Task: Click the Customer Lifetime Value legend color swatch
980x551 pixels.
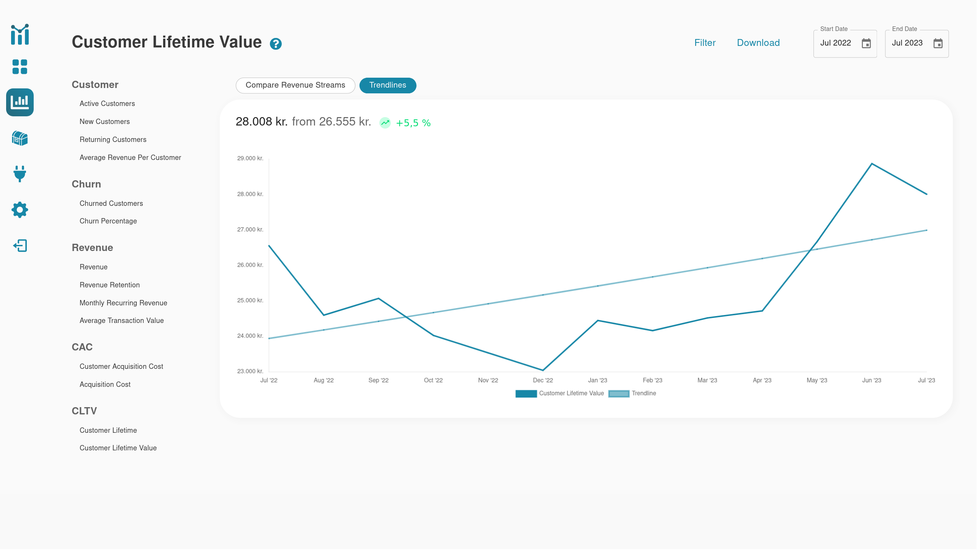Action: pyautogui.click(x=526, y=393)
